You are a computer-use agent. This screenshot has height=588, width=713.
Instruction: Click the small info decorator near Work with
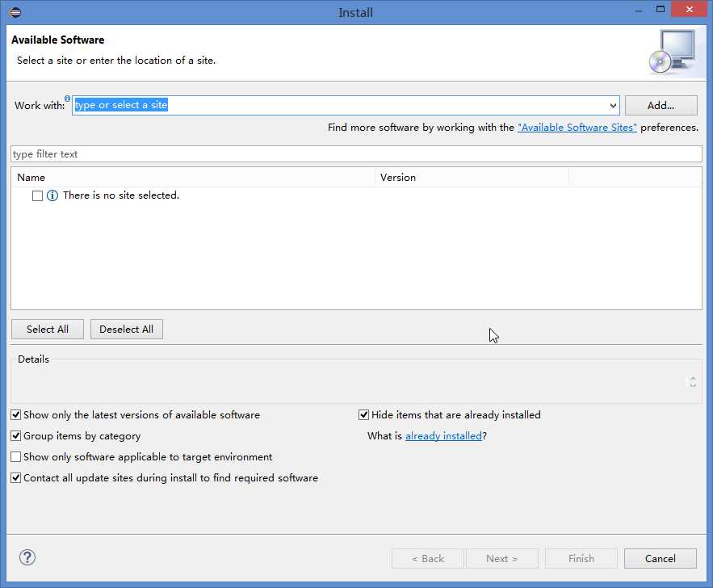(x=67, y=99)
